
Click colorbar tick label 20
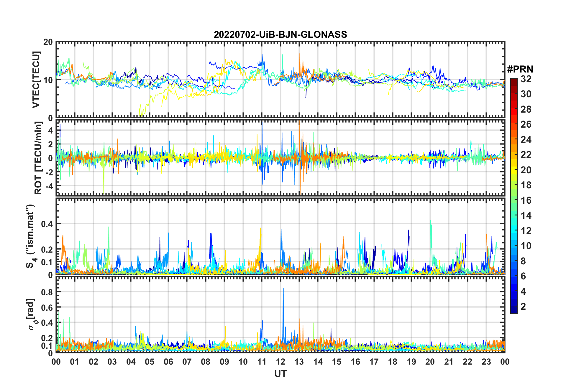[526, 170]
